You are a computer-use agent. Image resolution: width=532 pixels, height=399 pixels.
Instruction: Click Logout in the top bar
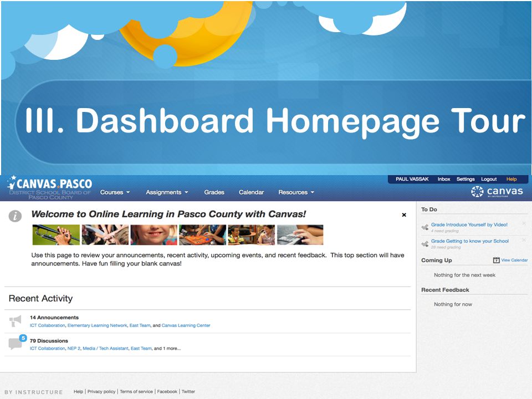click(489, 179)
